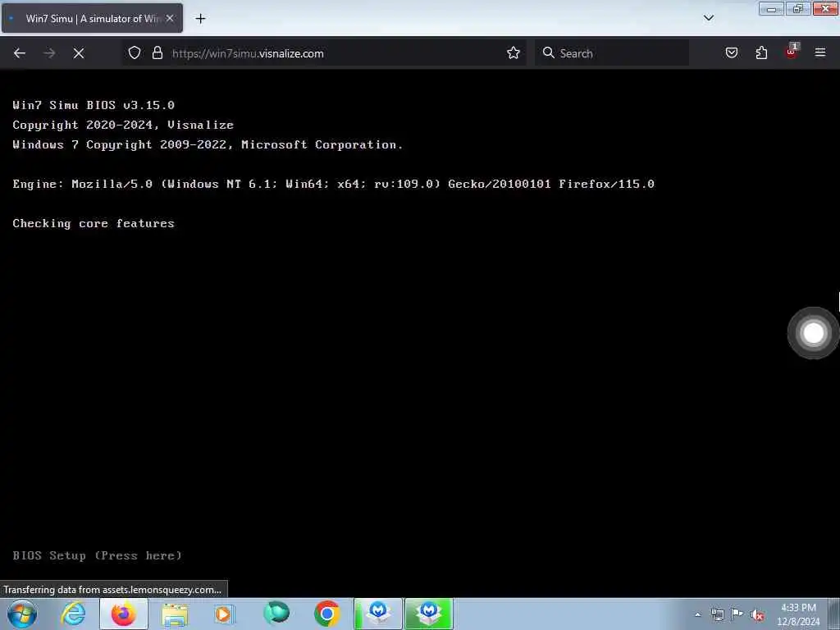Open the highlighted green Malwarebytes taskbar window
This screenshot has width=840, height=630.
tap(429, 614)
